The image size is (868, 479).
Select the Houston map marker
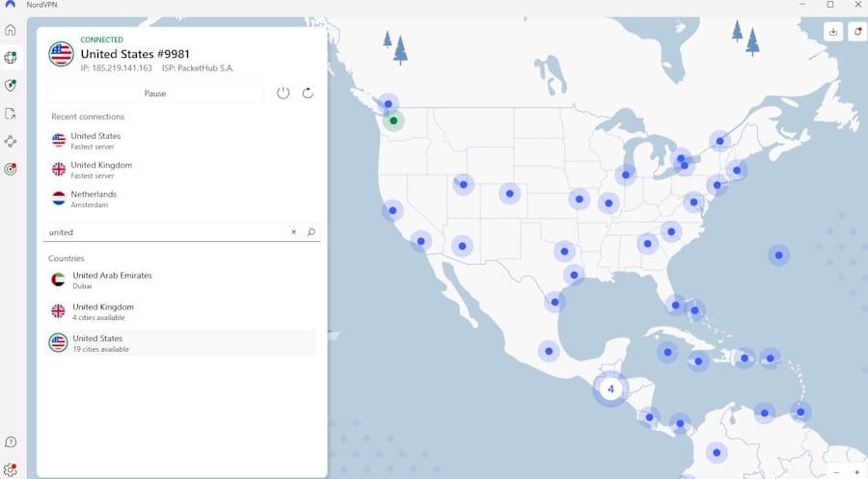click(x=574, y=275)
